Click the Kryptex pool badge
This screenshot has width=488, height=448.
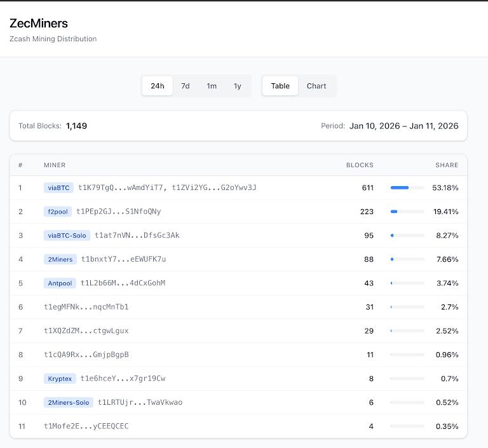(x=60, y=379)
